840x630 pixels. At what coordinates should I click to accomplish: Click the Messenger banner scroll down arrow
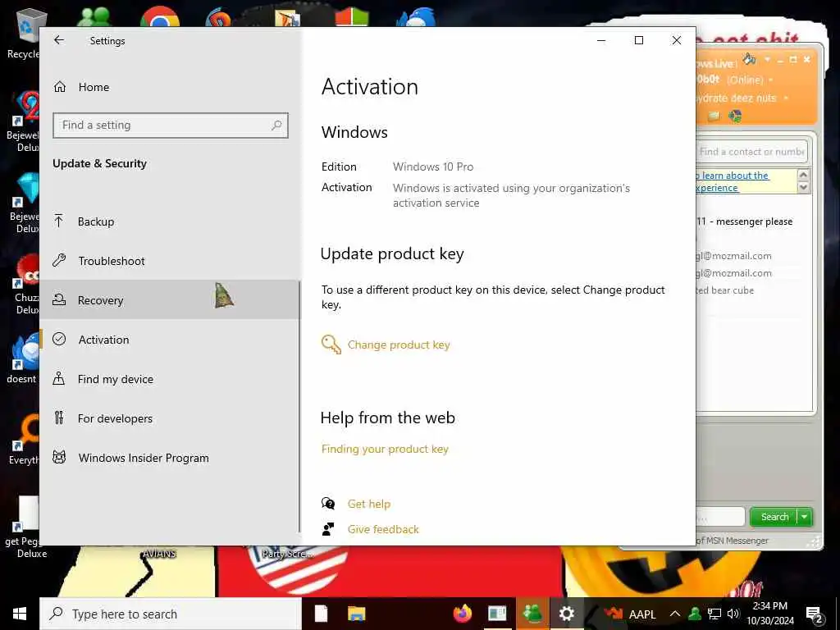(803, 188)
